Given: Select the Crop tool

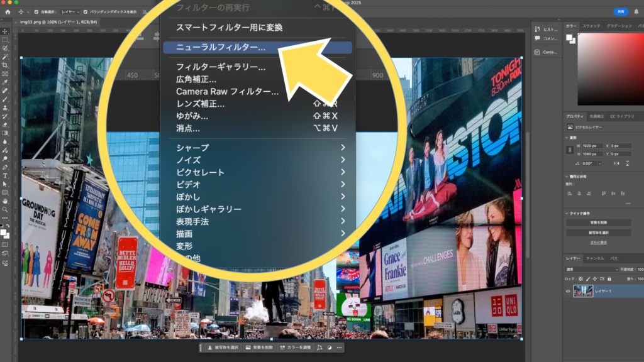Looking at the screenshot, I should coord(4,65).
